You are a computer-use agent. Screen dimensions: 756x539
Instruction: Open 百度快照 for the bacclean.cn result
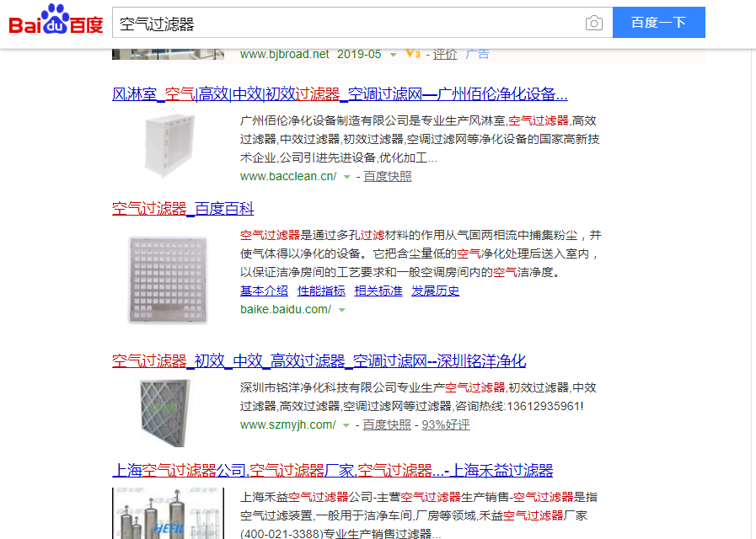(x=388, y=176)
